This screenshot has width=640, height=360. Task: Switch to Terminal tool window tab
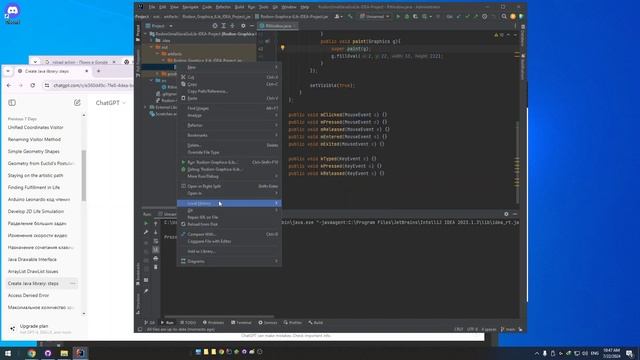tap(241, 322)
